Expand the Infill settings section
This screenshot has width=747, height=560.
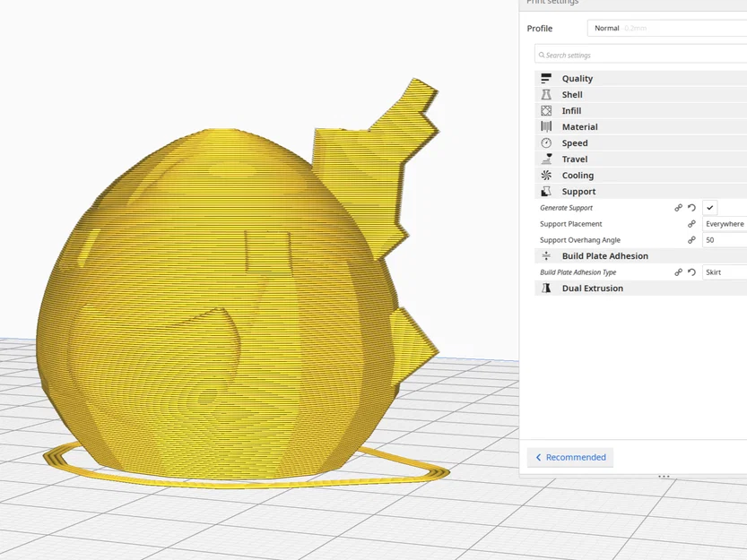(x=641, y=111)
